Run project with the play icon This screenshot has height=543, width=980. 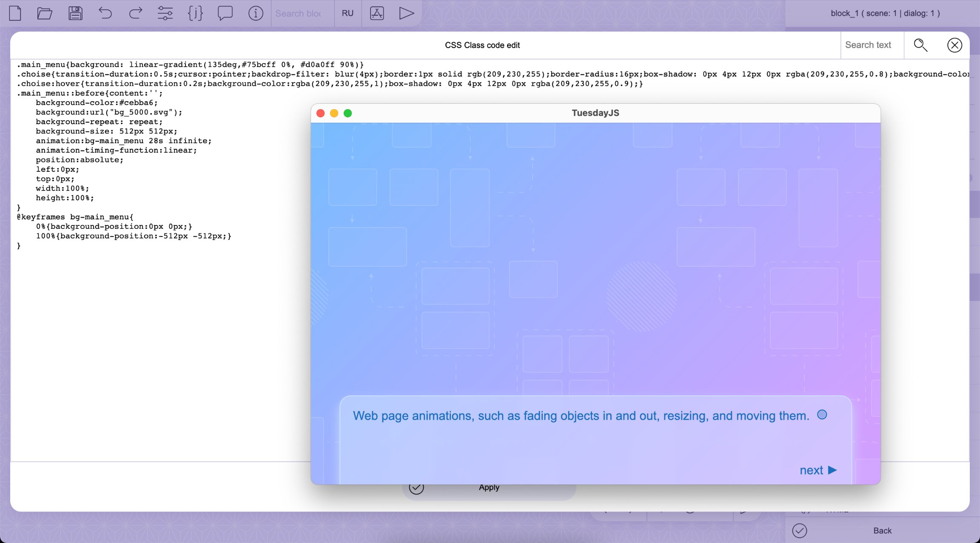tap(407, 13)
